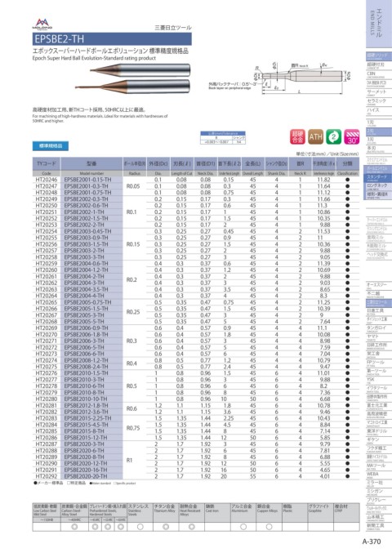Select the WEBA maker sidebar tab

(379, 475)
